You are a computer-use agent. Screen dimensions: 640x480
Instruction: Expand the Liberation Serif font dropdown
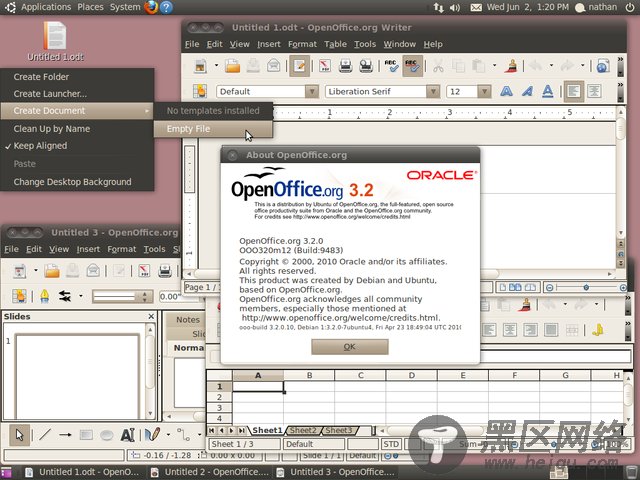(433, 91)
